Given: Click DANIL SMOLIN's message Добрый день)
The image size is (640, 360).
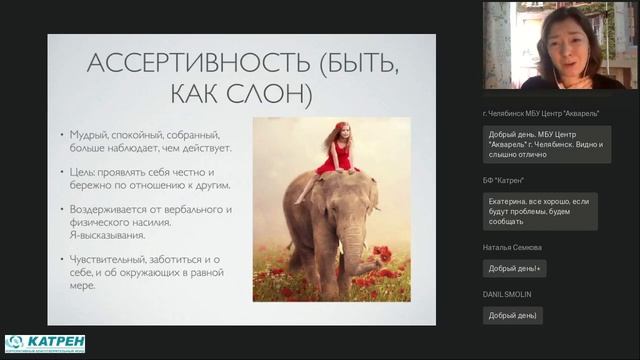Looking at the screenshot, I should pos(513,316).
